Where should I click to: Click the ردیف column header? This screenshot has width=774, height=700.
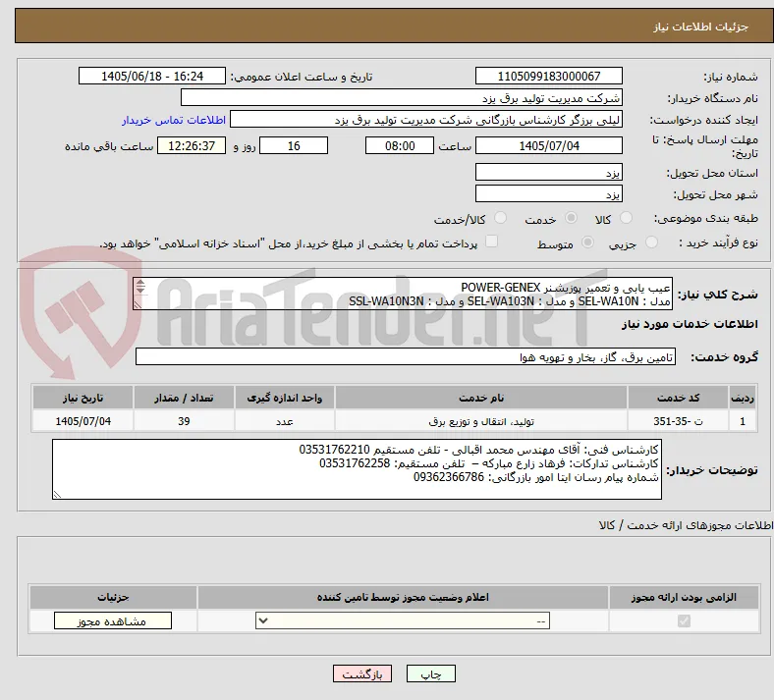point(743,398)
